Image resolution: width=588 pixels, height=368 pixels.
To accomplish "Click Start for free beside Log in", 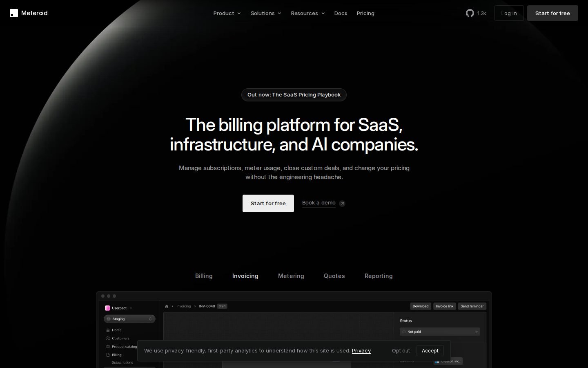I will 552,13.
